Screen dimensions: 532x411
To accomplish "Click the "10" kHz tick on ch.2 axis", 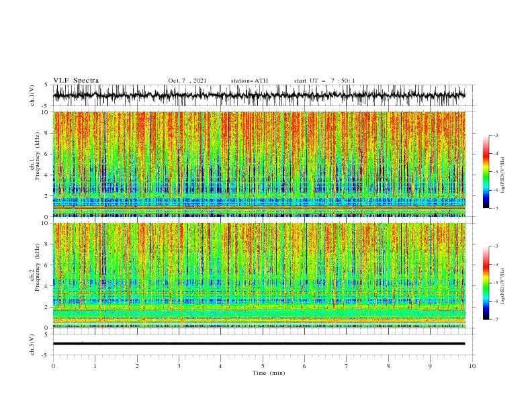I will point(46,223).
